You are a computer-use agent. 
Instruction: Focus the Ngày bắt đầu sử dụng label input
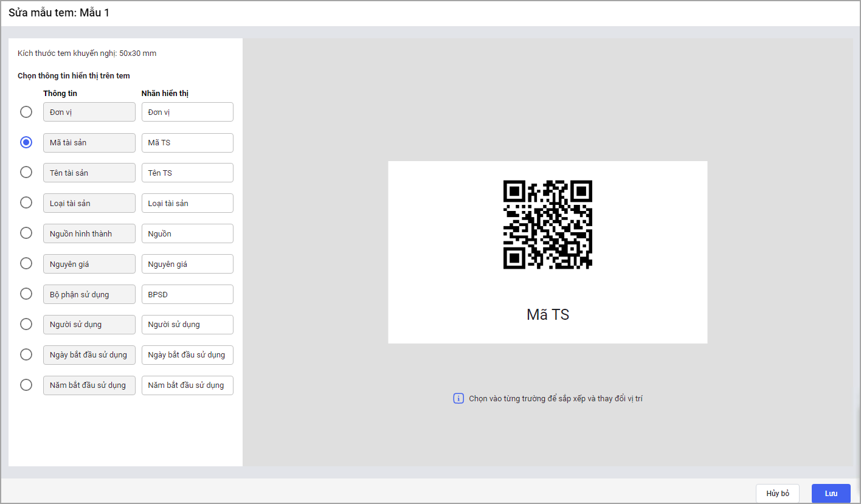(187, 354)
